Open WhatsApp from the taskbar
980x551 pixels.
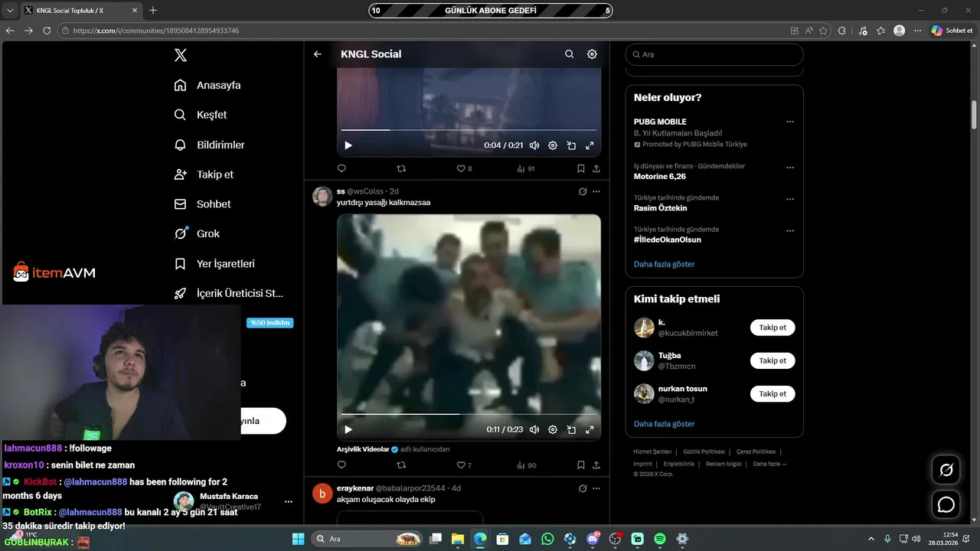547,539
